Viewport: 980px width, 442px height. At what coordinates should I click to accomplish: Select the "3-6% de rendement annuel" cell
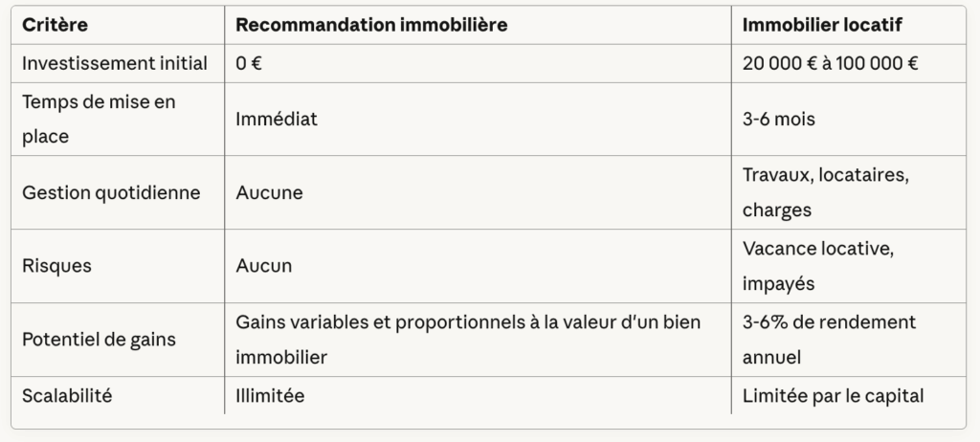click(x=829, y=340)
